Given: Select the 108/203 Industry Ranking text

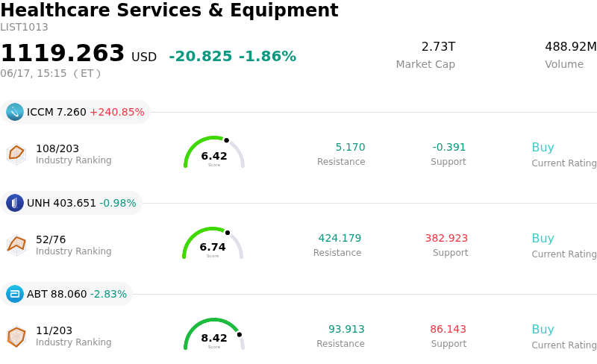Looking at the screenshot, I should tap(73, 154).
